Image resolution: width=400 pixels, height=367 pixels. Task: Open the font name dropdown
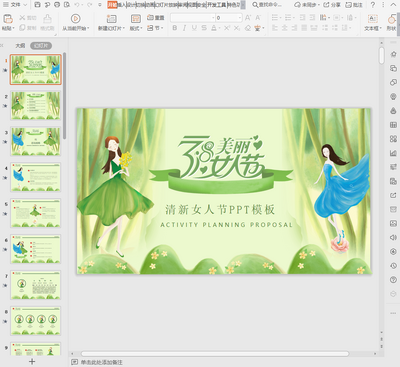click(x=213, y=18)
